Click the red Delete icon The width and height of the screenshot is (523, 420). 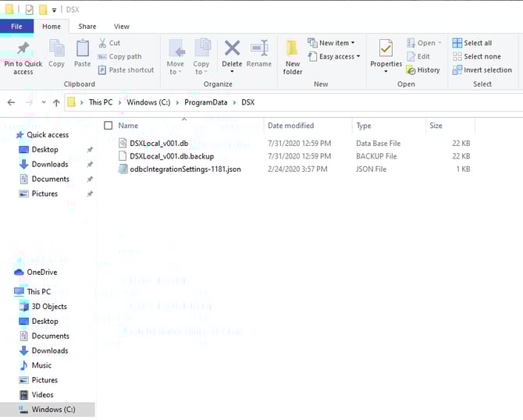[x=232, y=48]
